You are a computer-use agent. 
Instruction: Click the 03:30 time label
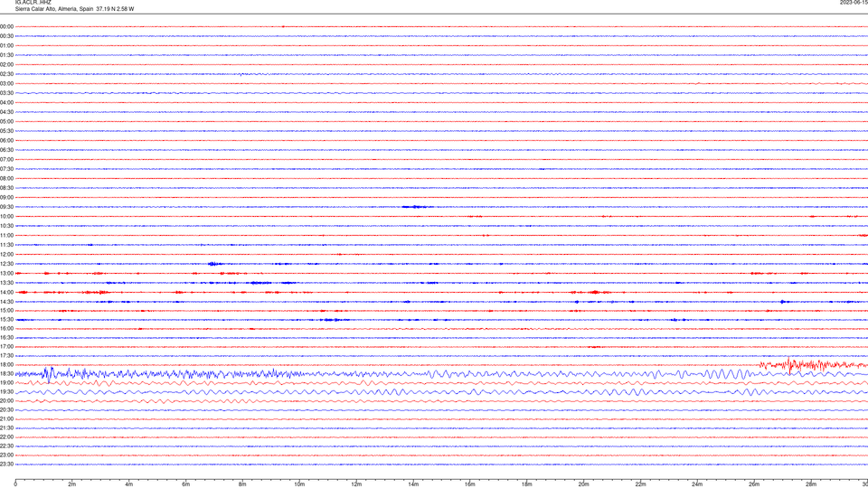[x=6, y=93]
